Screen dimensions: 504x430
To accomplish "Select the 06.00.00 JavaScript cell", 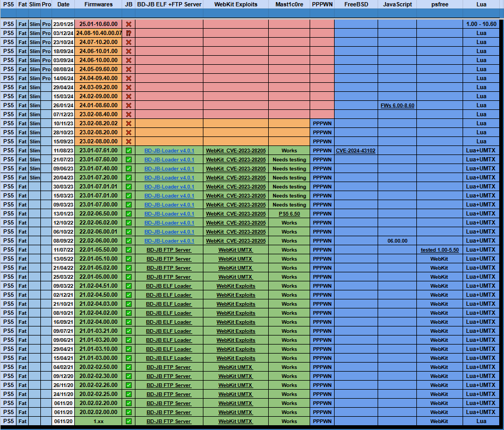I will (397, 240).
